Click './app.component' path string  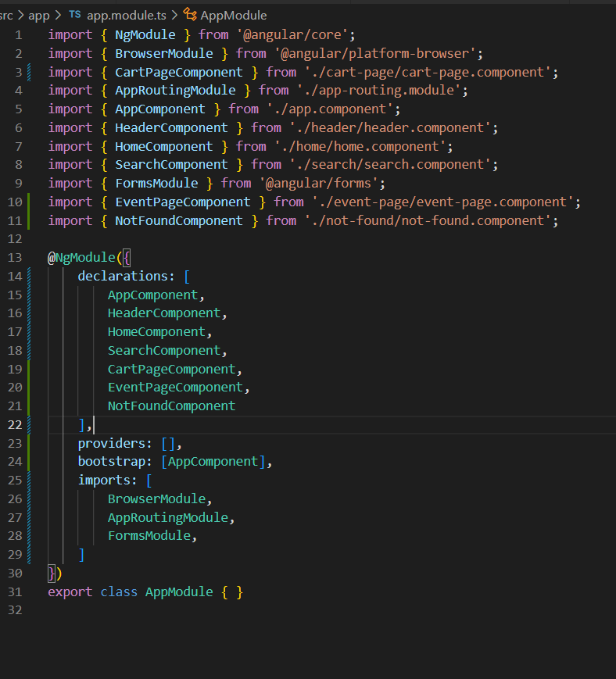coord(330,109)
